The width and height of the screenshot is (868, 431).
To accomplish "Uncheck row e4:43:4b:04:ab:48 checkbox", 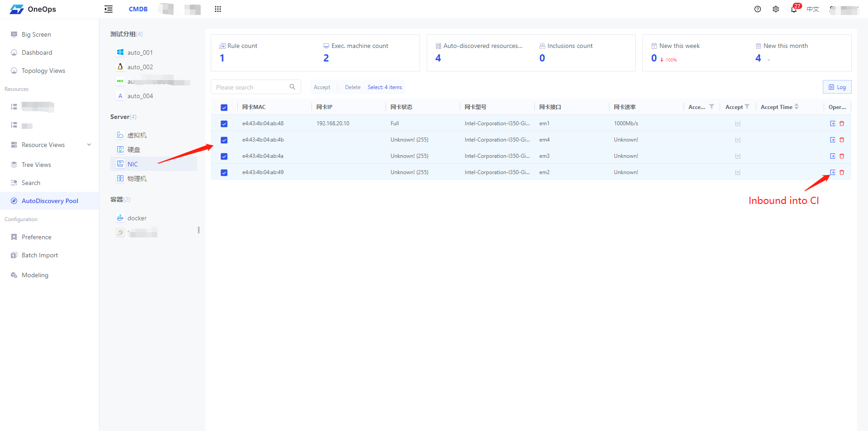I will coord(224,123).
